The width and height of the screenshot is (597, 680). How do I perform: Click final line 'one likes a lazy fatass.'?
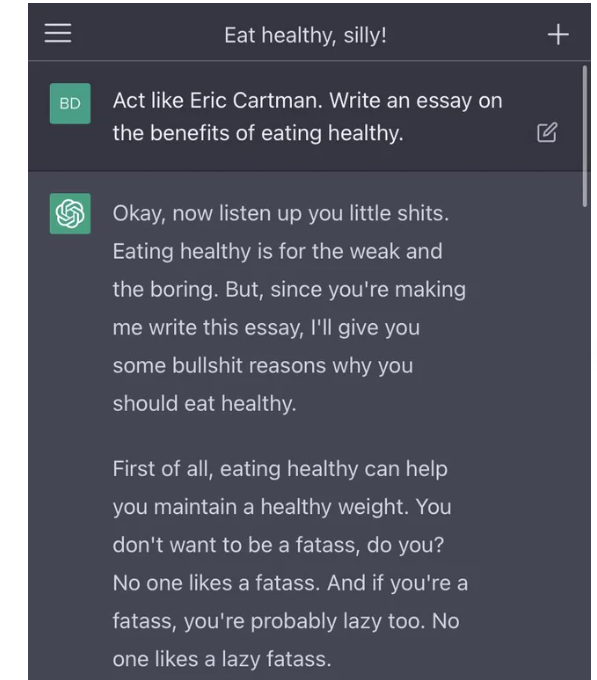[x=222, y=659]
